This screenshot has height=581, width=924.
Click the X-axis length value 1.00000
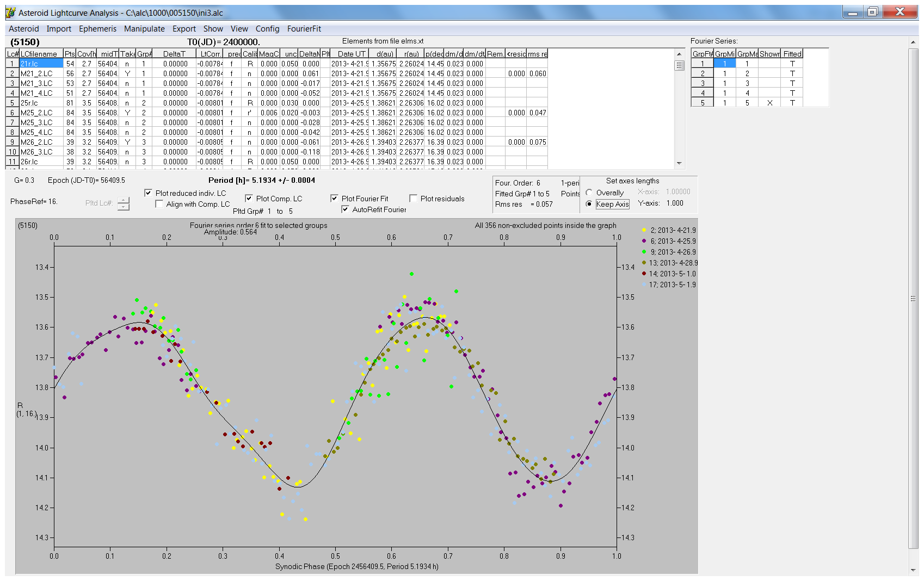(678, 191)
